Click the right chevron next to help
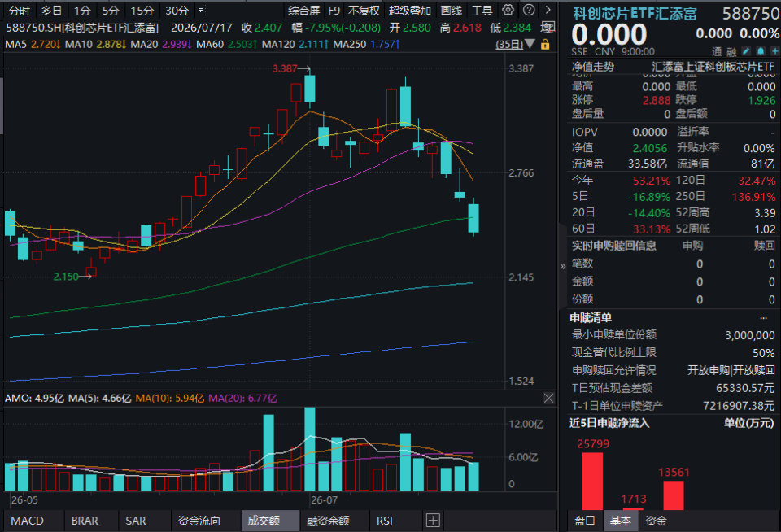Viewport: 781px width, 532px height. 548,10
